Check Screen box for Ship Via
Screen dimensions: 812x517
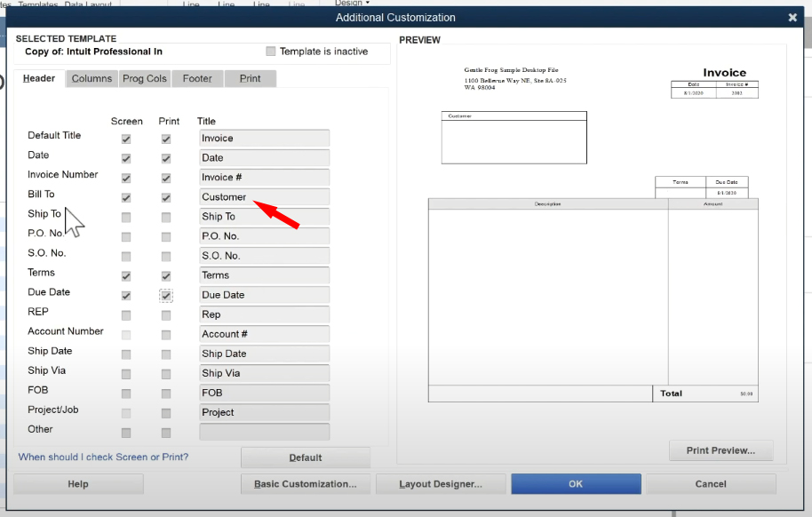126,374
